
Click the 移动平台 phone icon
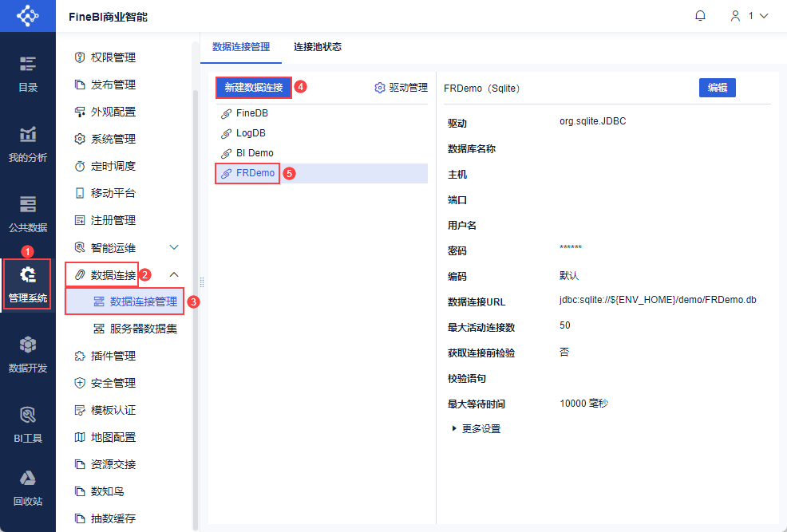pyautogui.click(x=79, y=193)
